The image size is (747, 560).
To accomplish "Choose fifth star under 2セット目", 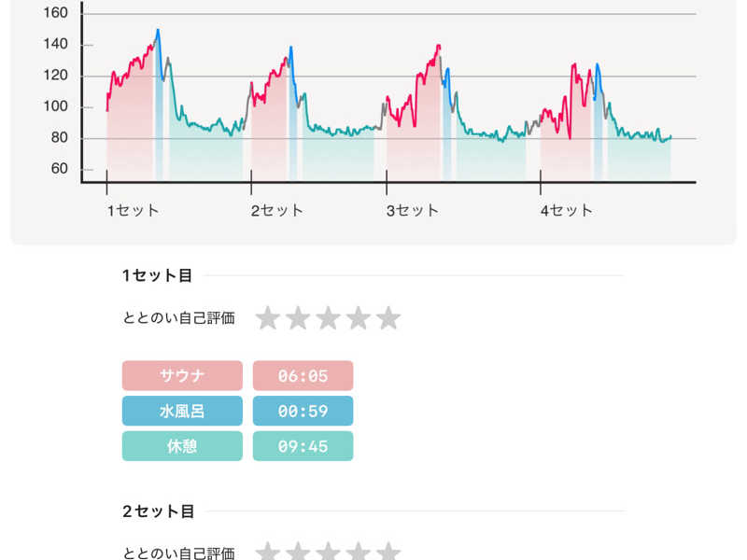I will [388, 551].
